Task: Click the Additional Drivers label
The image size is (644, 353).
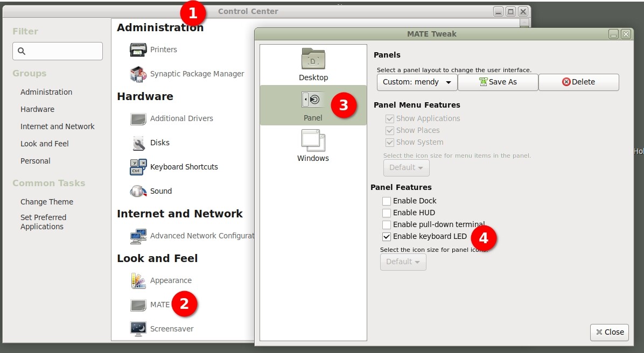Action: pyautogui.click(x=181, y=118)
